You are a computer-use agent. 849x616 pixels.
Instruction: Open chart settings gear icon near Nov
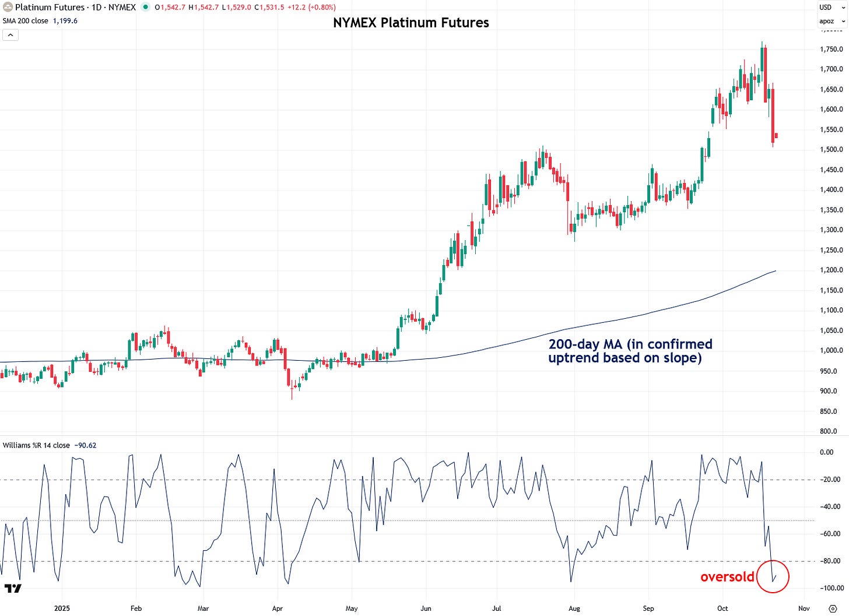pyautogui.click(x=833, y=608)
